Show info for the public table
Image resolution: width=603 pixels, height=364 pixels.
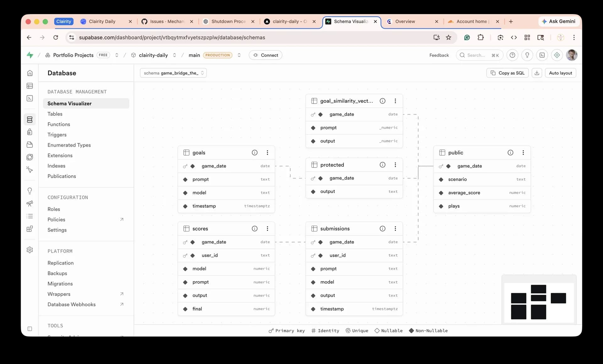(510, 153)
